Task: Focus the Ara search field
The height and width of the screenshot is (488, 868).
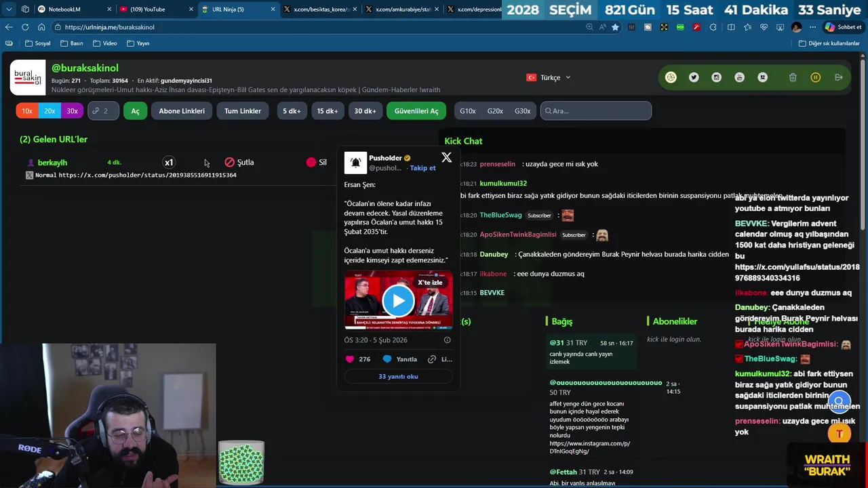Action: (596, 111)
